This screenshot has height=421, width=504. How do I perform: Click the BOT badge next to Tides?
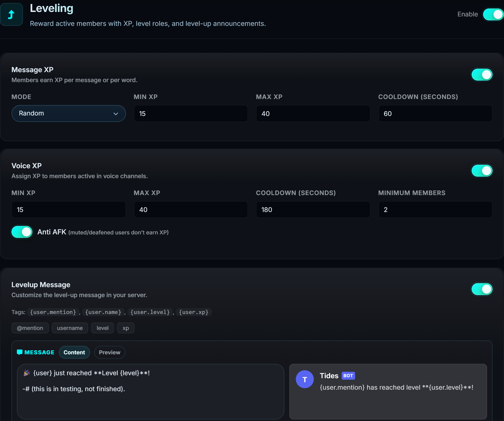tap(348, 376)
